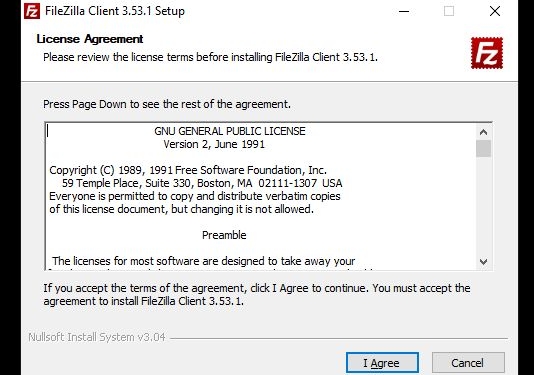Click the Nullsoft Install System v3.04 label
The height and width of the screenshot is (375, 534).
[97, 337]
